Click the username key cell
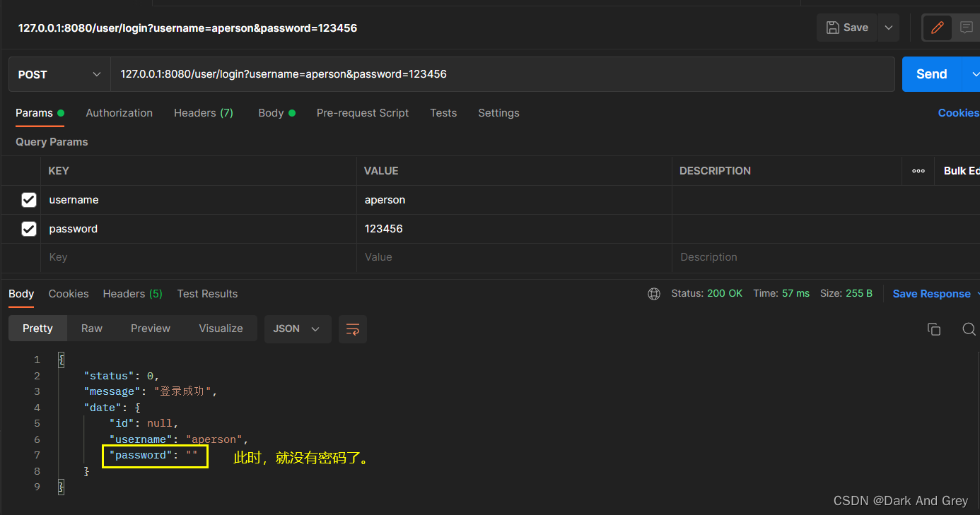The width and height of the screenshot is (980, 515). click(199, 200)
